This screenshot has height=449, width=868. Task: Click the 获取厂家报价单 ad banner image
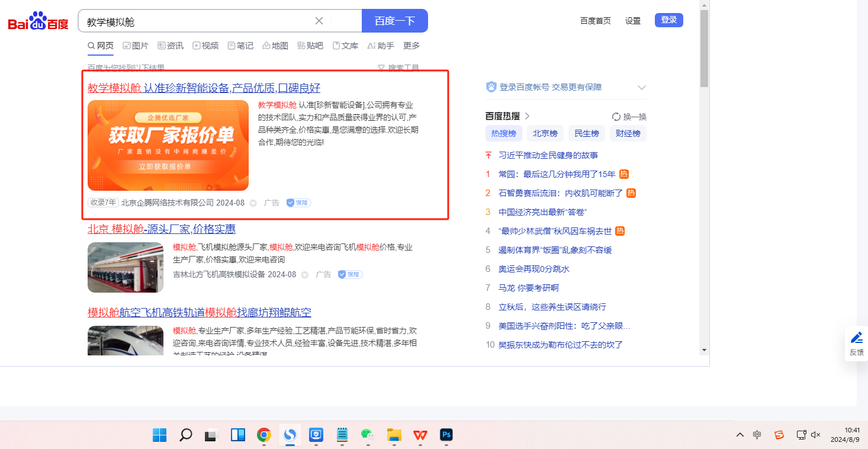coord(168,145)
